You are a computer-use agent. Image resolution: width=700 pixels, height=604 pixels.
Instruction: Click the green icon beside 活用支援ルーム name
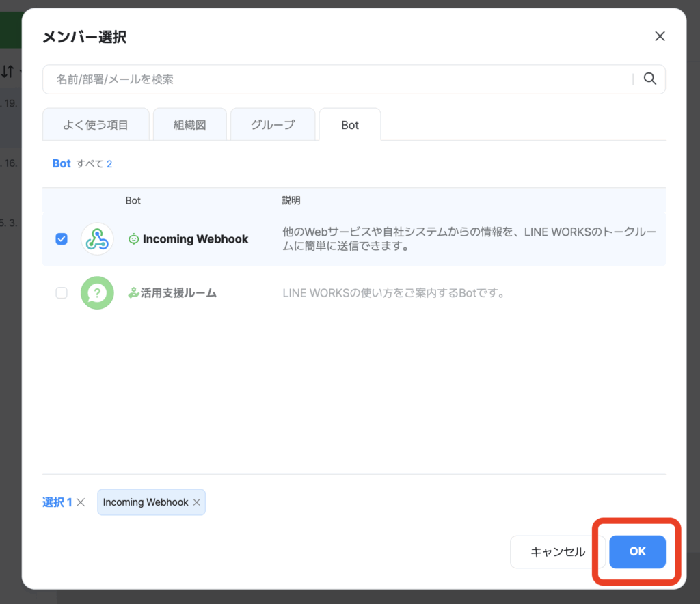133,293
